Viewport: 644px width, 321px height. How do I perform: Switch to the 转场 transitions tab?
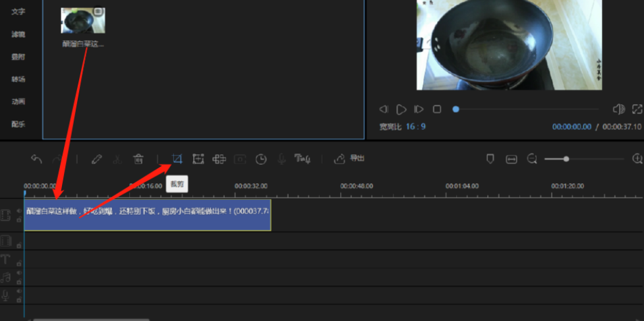click(x=18, y=79)
